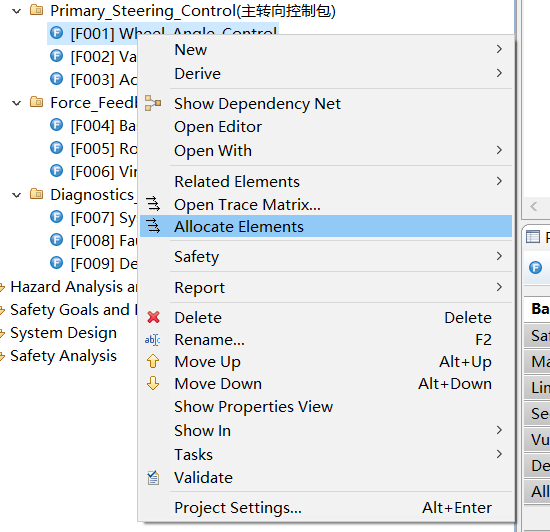Click the Move Down arrow icon
This screenshot has width=550, height=532.
pos(153,383)
